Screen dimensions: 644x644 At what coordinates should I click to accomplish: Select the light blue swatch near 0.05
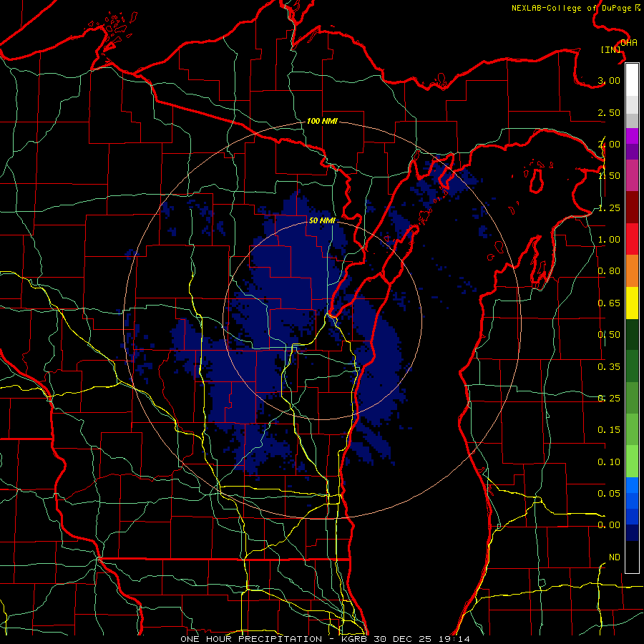pos(632,485)
